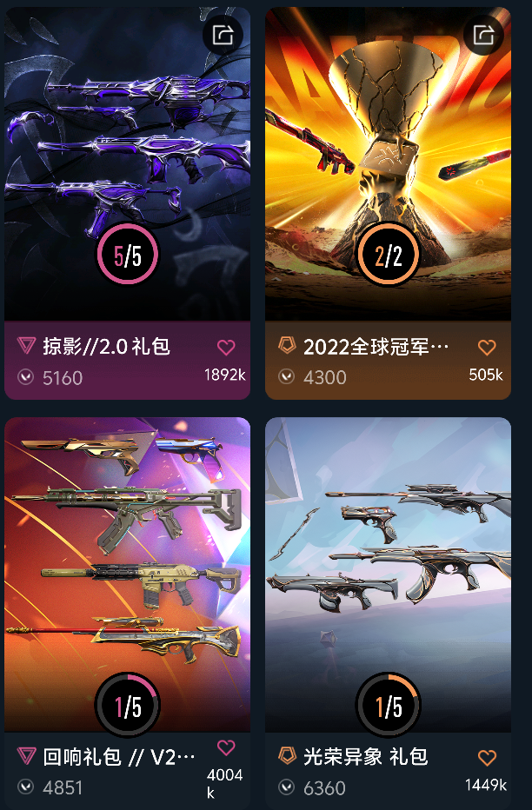
Task: Favorite the 2022全球冠军 bundle heart
Action: point(487,347)
